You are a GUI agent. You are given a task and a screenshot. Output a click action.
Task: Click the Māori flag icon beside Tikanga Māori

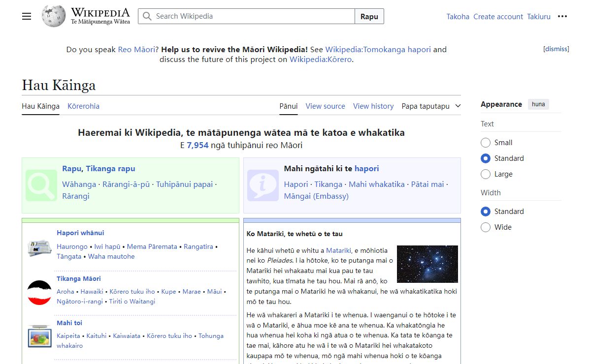pyautogui.click(x=40, y=292)
